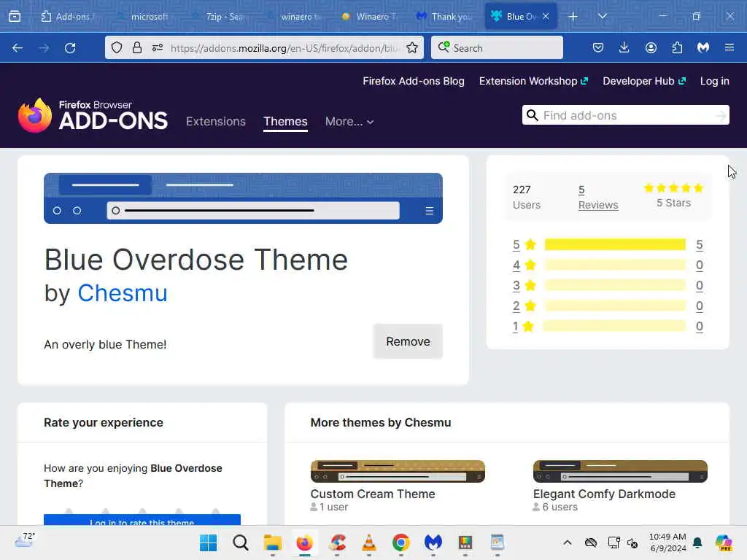
Task: Open VLC media player from the taskbar
Action: coord(368,542)
